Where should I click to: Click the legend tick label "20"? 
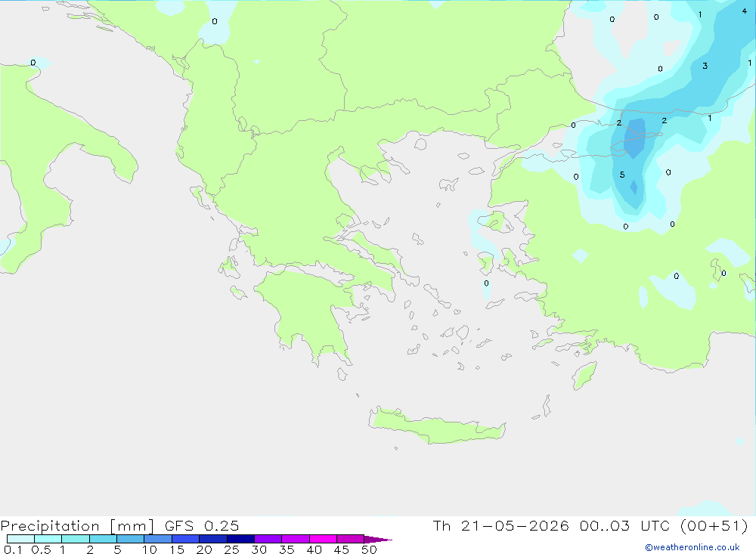204,549
